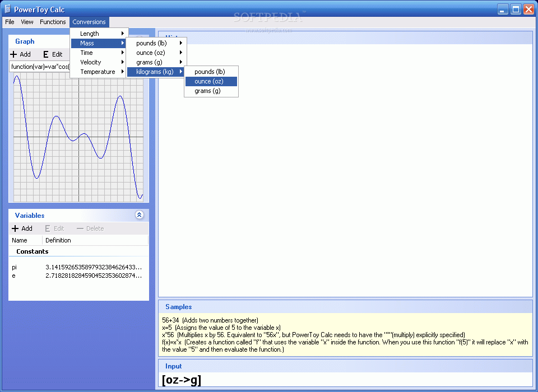Click the 56+34 sample line
Screen dimensions: 538x392
tap(210, 320)
